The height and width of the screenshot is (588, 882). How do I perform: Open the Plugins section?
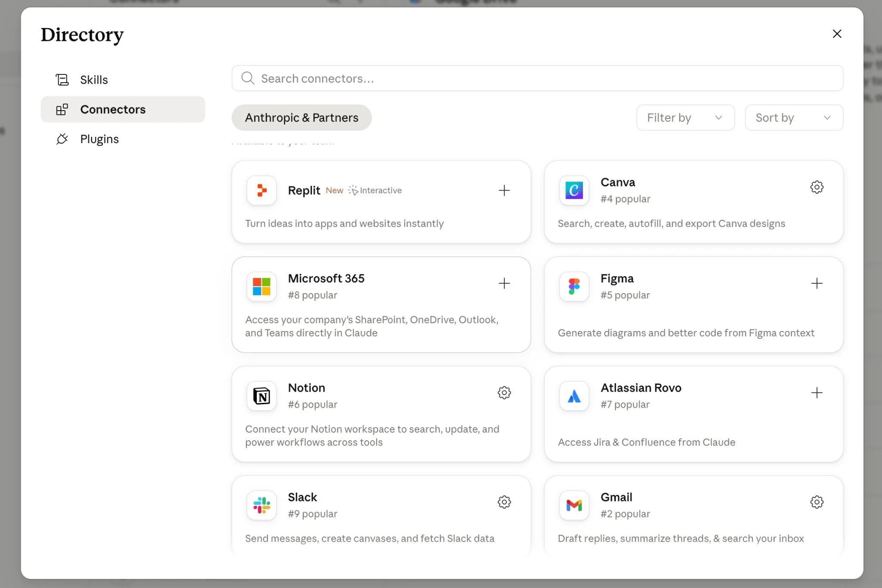point(123,139)
